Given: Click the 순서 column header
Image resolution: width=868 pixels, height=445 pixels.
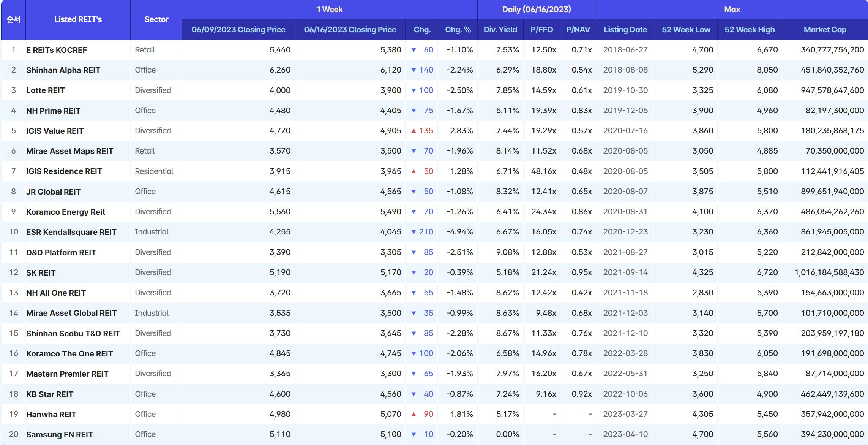Looking at the screenshot, I should pos(13,19).
